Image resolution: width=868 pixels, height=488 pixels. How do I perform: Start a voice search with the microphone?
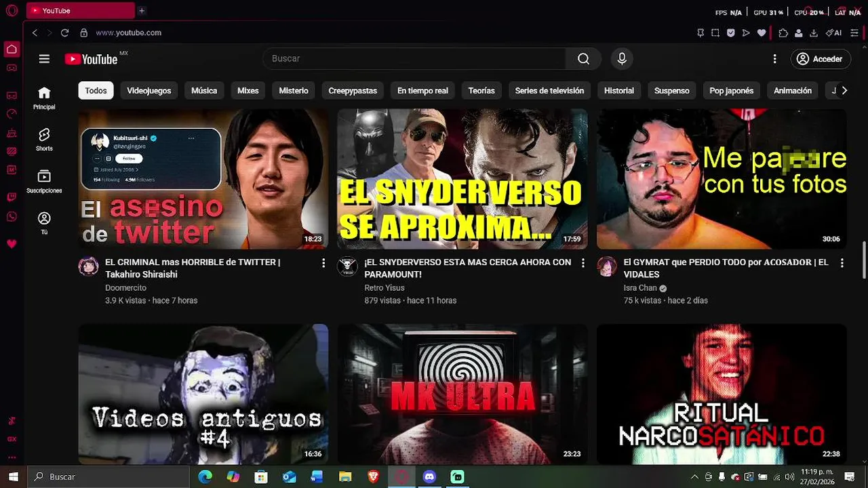622,59
